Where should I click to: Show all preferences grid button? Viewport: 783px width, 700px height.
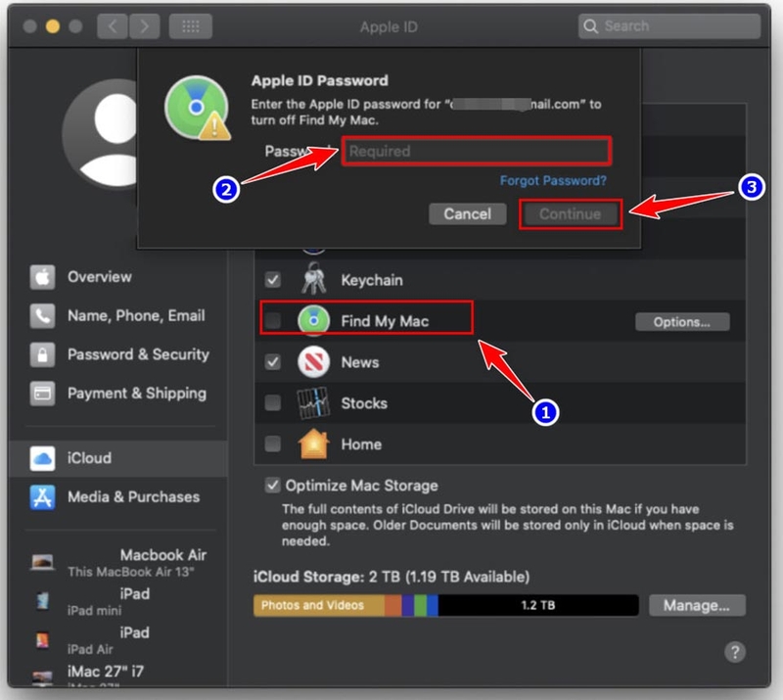(x=190, y=26)
